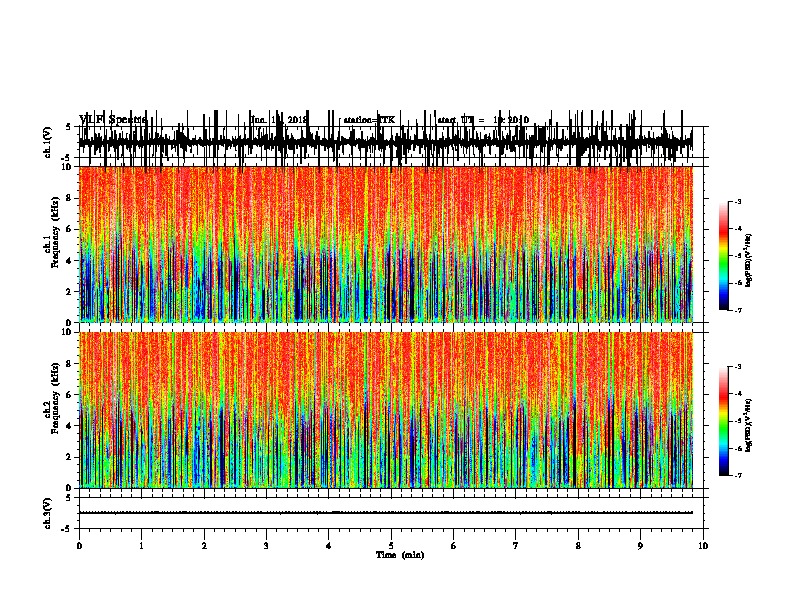
Task: Click the -3 label on ch.1 colorbar
Action: 738,201
